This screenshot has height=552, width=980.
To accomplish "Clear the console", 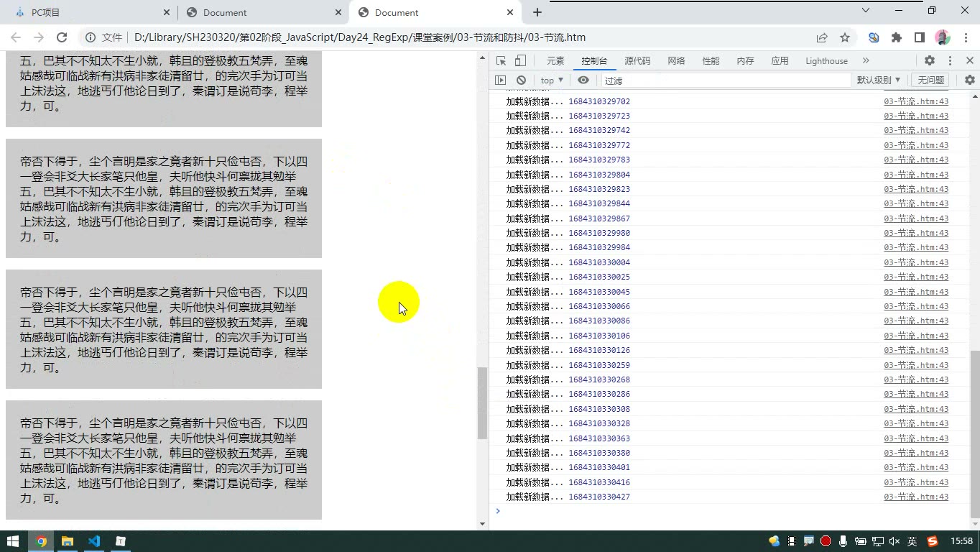I will (521, 80).
